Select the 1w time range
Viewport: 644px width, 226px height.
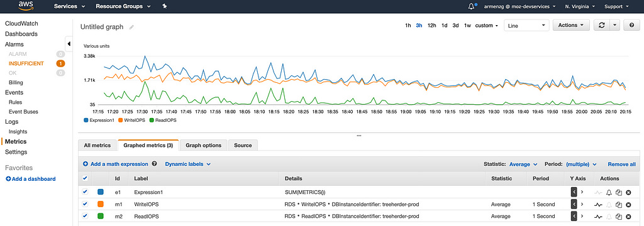click(x=467, y=26)
